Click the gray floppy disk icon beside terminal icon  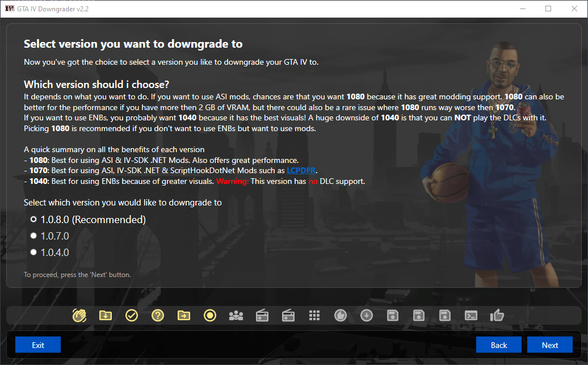click(x=445, y=316)
